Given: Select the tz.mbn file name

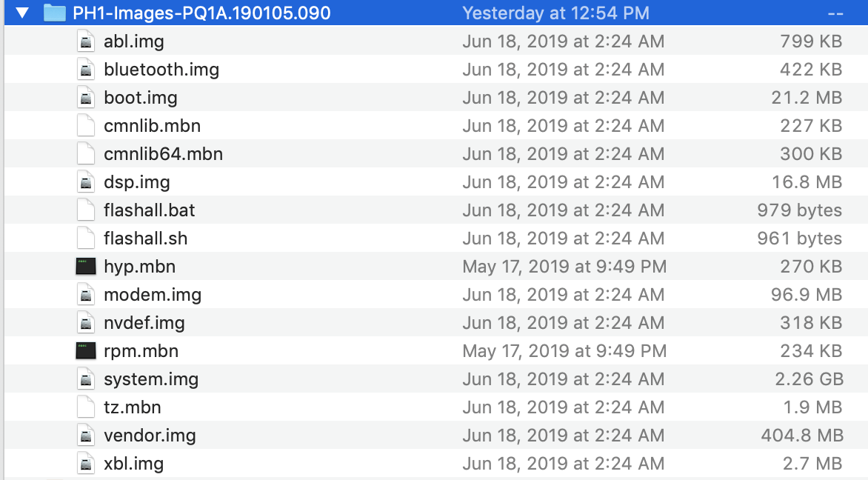Looking at the screenshot, I should pyautogui.click(x=133, y=407).
